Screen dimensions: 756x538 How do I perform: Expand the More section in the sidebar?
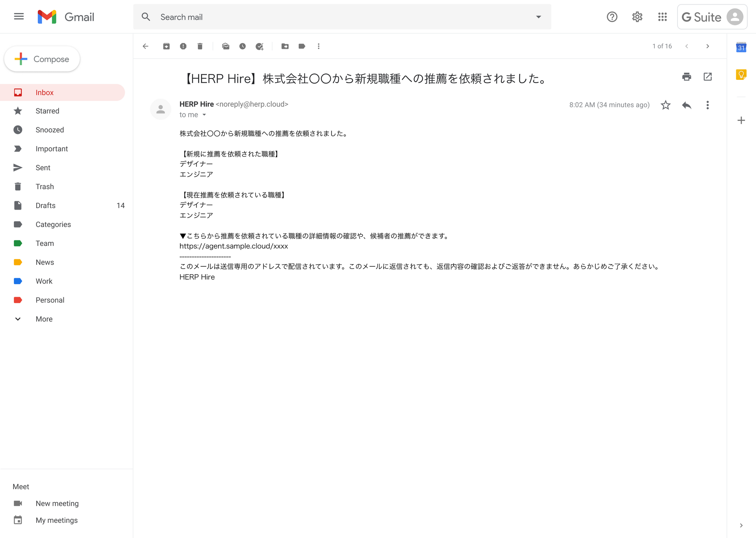click(44, 319)
